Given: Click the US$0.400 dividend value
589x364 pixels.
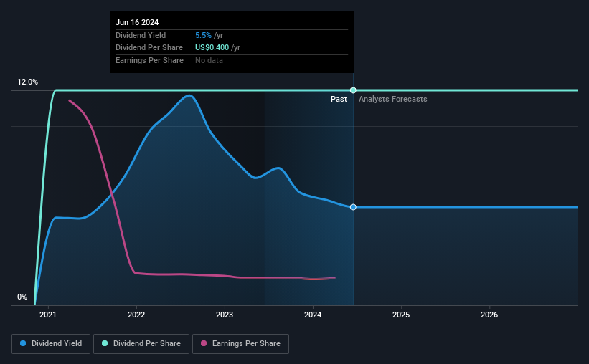Looking at the screenshot, I should coord(212,48).
